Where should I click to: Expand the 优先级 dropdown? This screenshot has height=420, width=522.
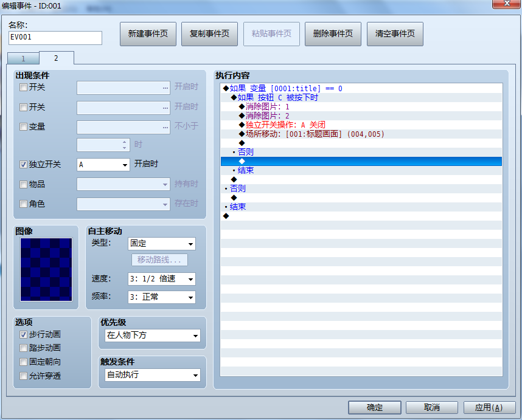(x=153, y=335)
